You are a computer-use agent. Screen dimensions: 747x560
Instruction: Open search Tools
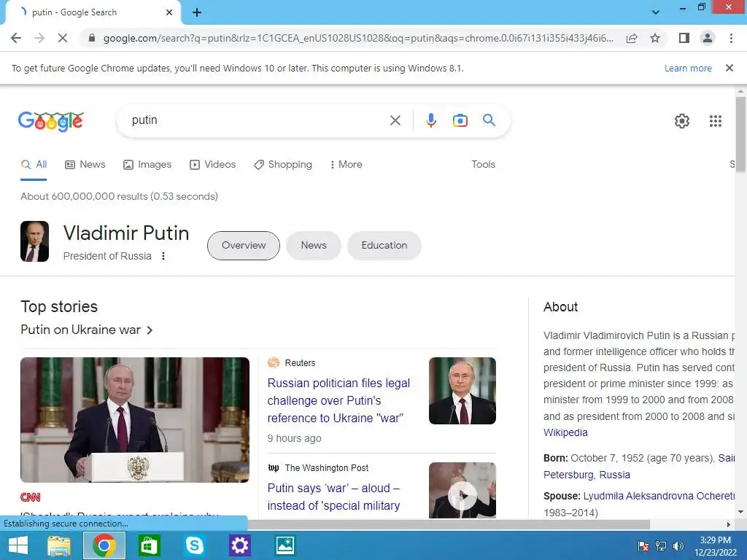click(x=483, y=165)
